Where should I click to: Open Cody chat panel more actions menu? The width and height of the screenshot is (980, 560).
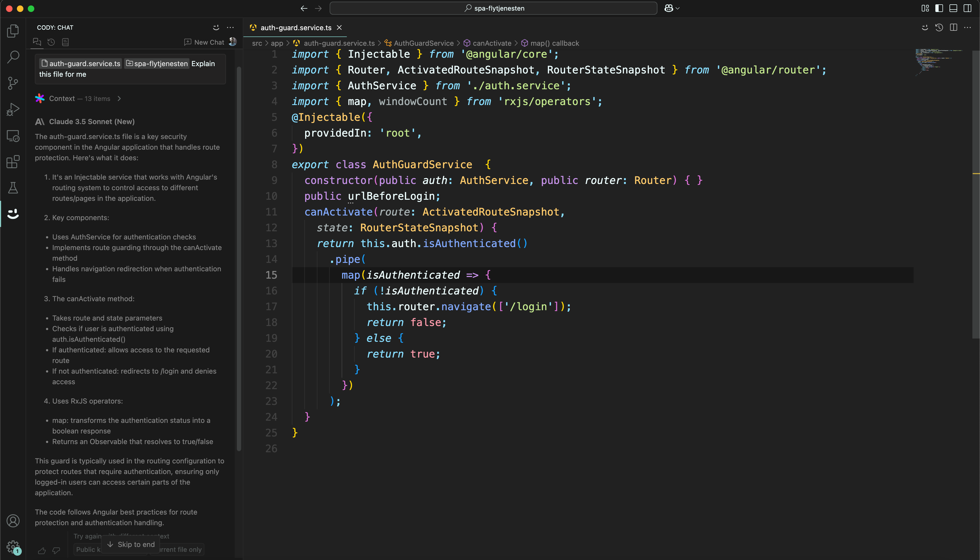(x=230, y=28)
